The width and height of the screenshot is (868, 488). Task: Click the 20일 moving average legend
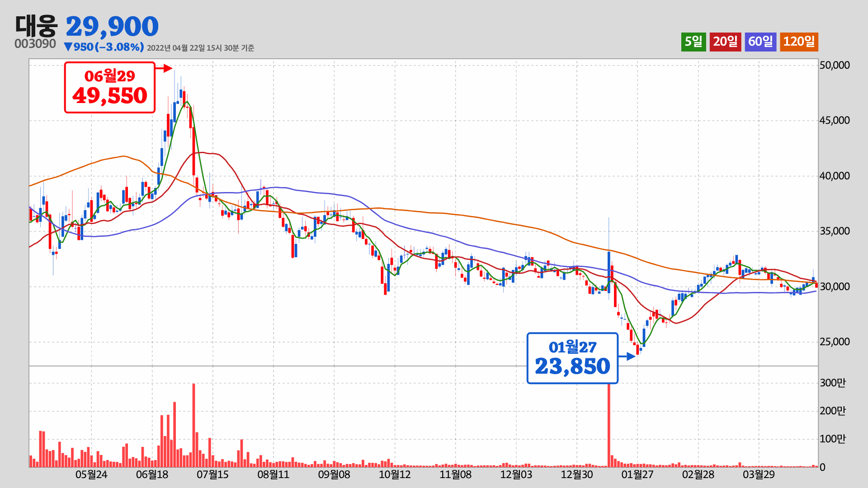point(725,42)
